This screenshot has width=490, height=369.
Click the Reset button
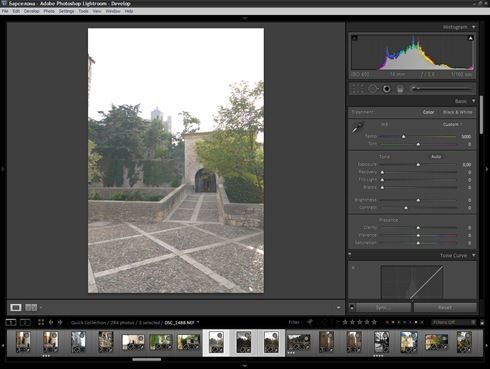click(445, 307)
